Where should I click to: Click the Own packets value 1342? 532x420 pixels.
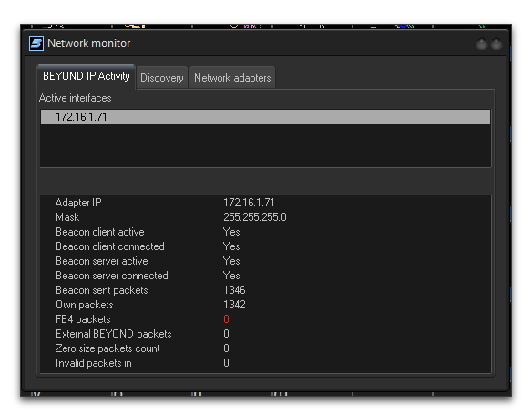click(235, 305)
